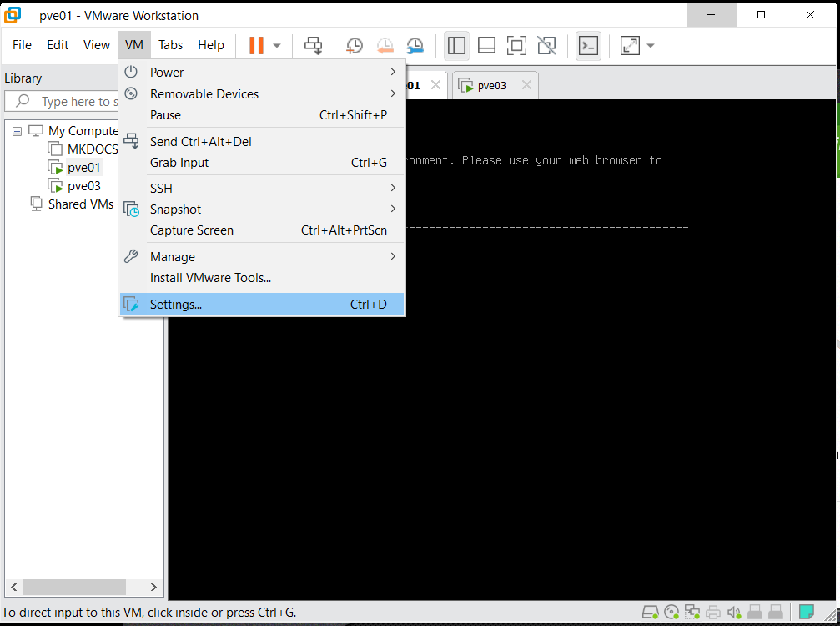The image size is (840, 626).
Task: Collapse the My Computer tree node
Action: coord(18,131)
